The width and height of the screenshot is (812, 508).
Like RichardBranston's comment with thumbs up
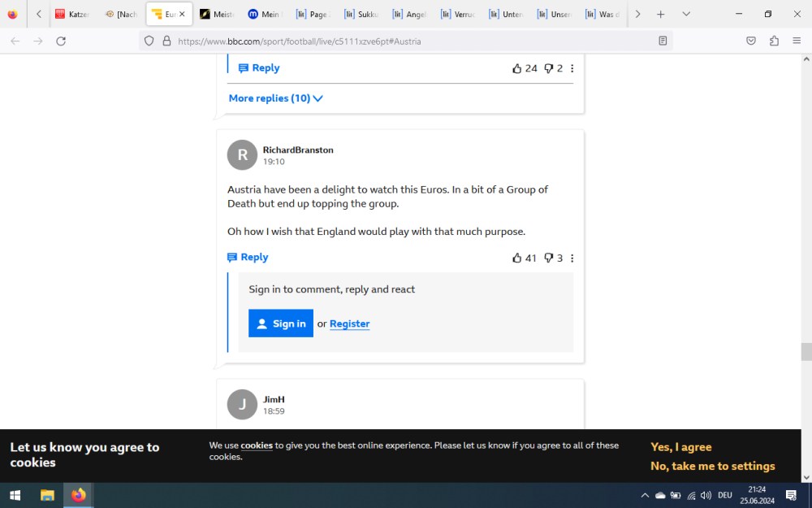click(517, 258)
